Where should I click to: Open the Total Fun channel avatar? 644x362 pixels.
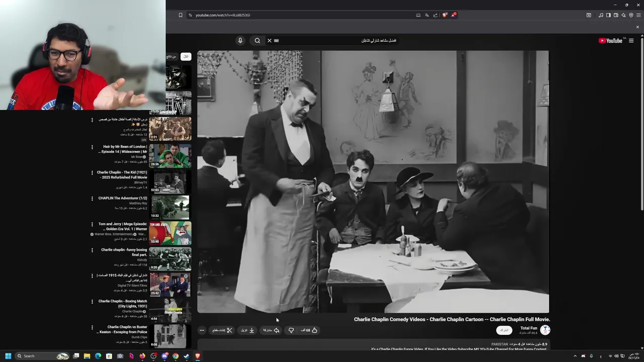(545, 330)
